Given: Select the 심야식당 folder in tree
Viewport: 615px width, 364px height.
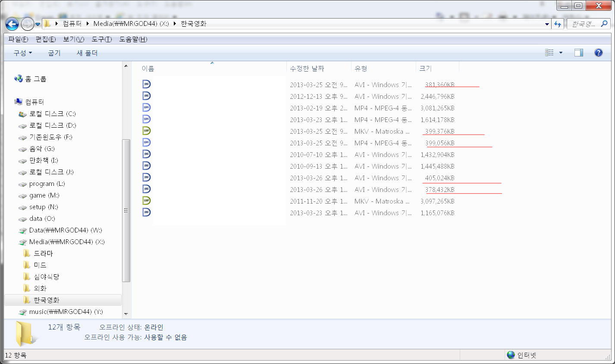Looking at the screenshot, I should click(x=41, y=277).
